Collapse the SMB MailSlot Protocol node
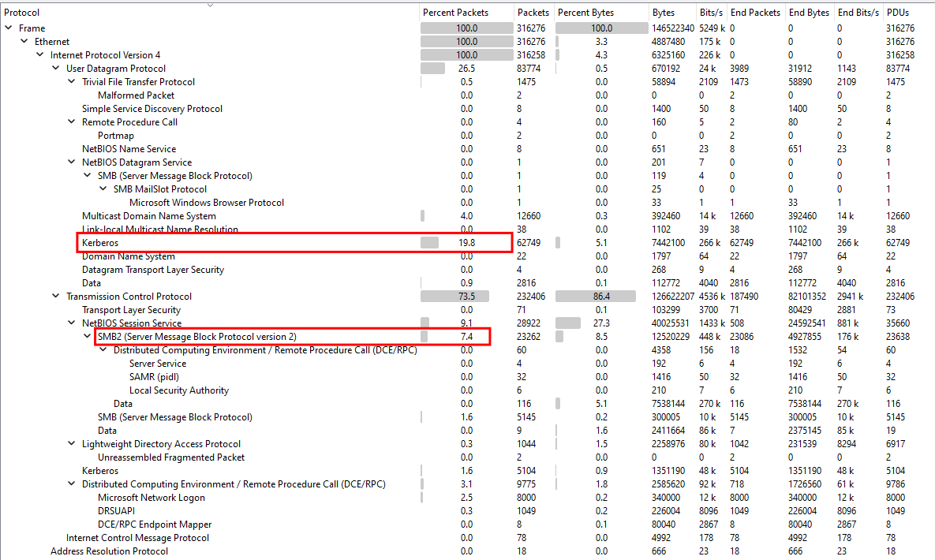Image resolution: width=935 pixels, height=560 pixels. coord(103,189)
